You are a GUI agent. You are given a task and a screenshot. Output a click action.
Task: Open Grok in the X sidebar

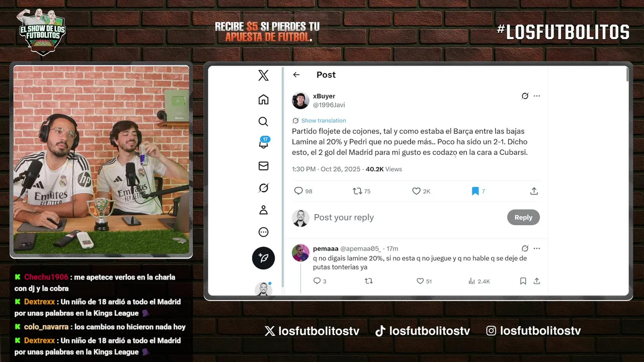(263, 188)
